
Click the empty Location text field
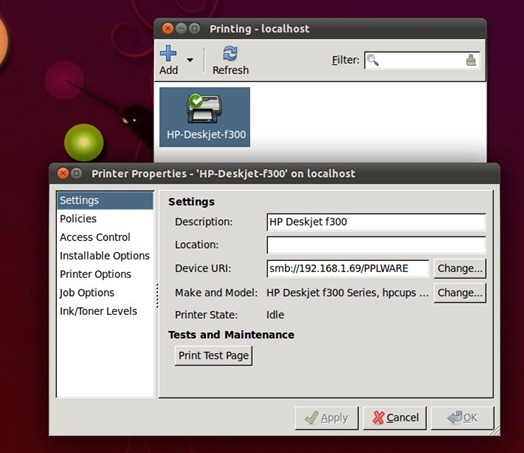click(376, 245)
